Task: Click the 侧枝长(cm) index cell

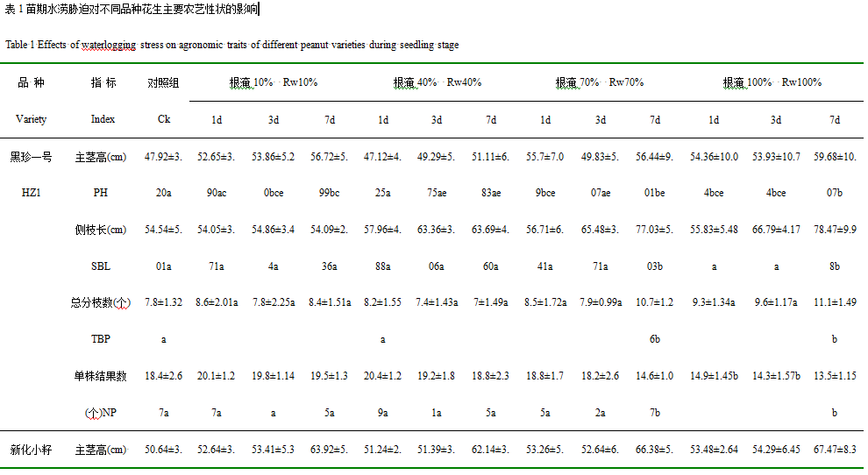Action: click(101, 230)
